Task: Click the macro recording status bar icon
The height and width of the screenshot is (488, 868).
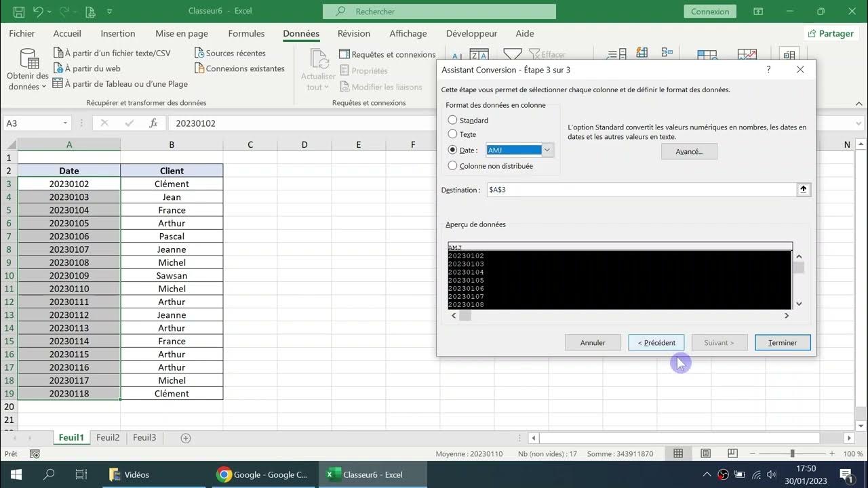Action: pyautogui.click(x=35, y=454)
